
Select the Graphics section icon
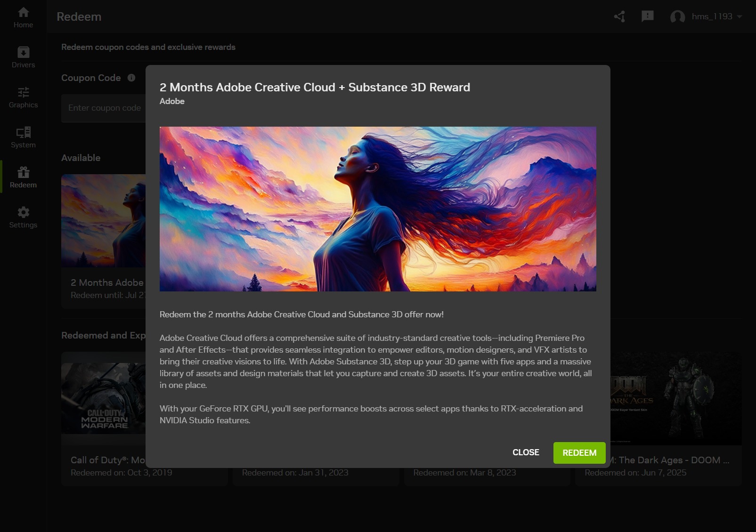click(x=23, y=92)
